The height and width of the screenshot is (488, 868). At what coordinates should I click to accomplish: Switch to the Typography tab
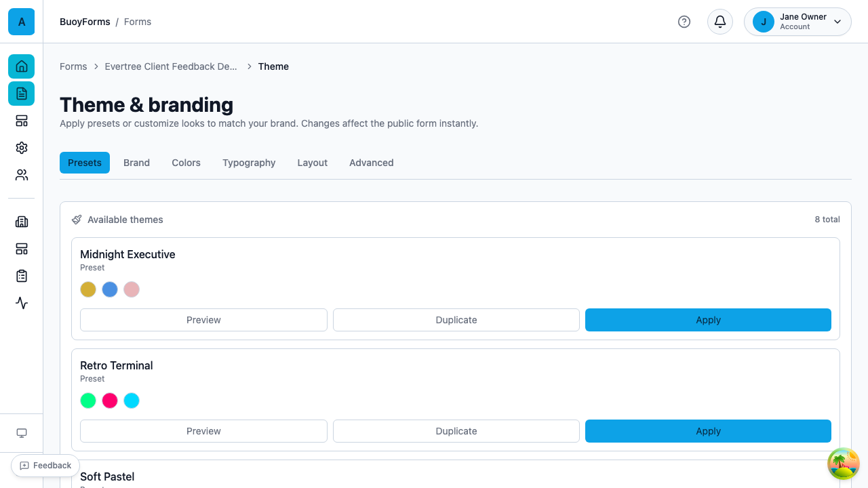[249, 163]
